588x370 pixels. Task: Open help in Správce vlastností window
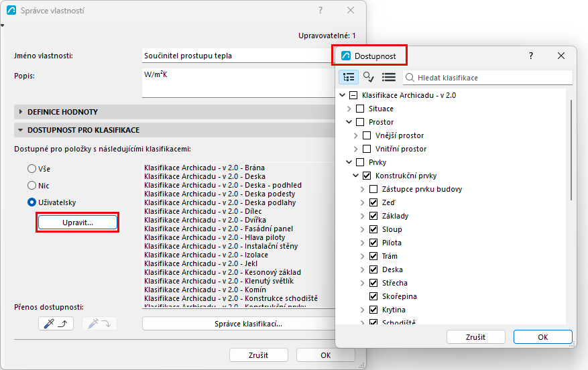(x=320, y=10)
